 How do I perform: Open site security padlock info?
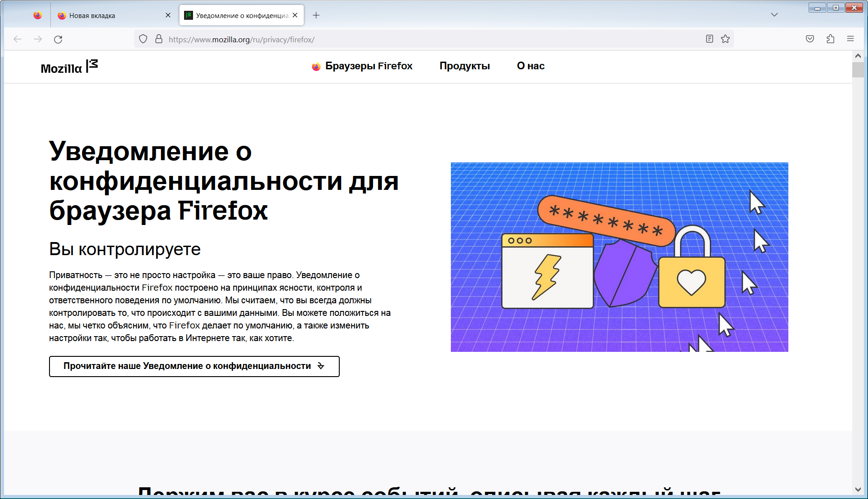[159, 39]
